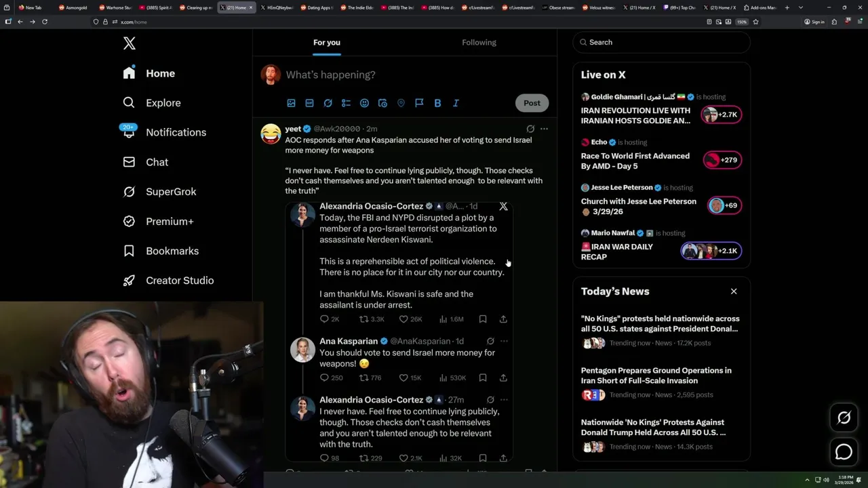868x488 pixels.
Task: Click Sign in in browser toolbar
Action: coord(814,22)
